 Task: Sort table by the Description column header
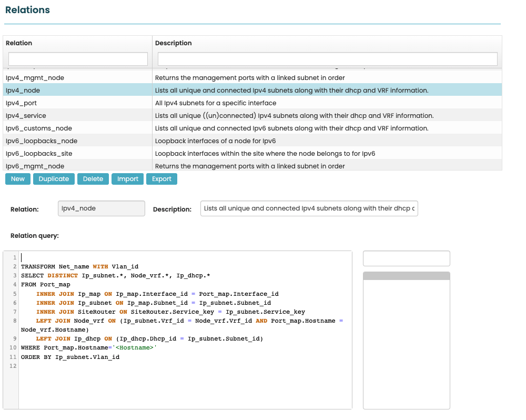tap(174, 43)
